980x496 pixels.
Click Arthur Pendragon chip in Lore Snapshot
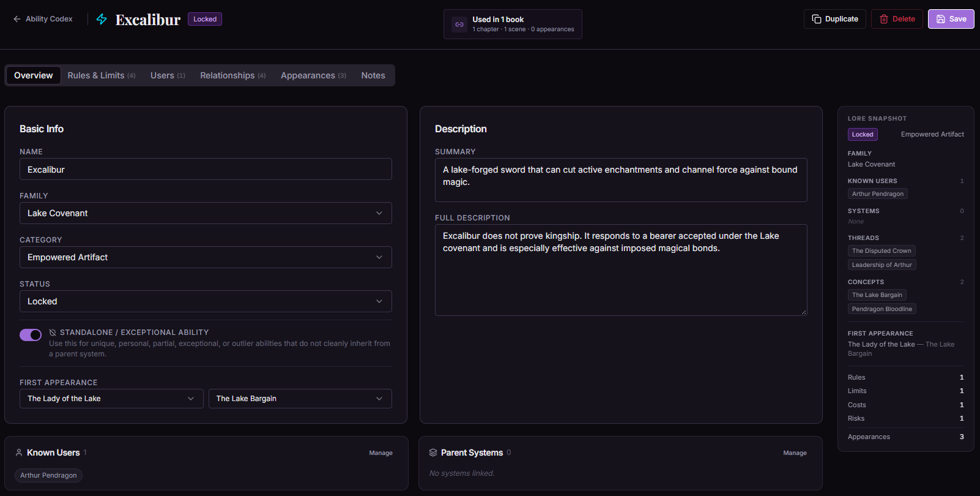pos(878,194)
